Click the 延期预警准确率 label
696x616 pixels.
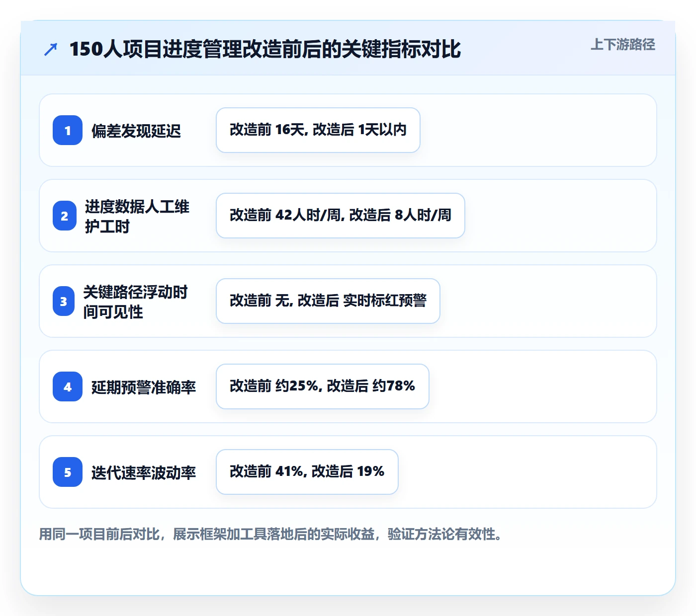(x=144, y=387)
